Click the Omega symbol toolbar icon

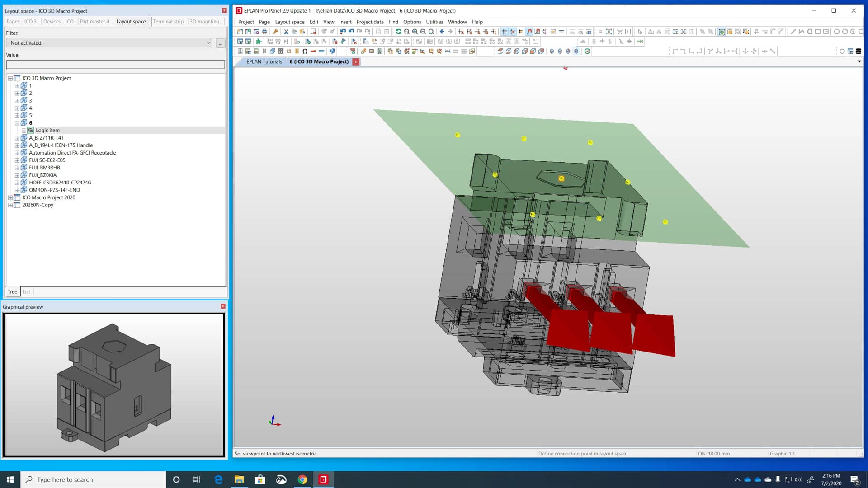point(305,51)
